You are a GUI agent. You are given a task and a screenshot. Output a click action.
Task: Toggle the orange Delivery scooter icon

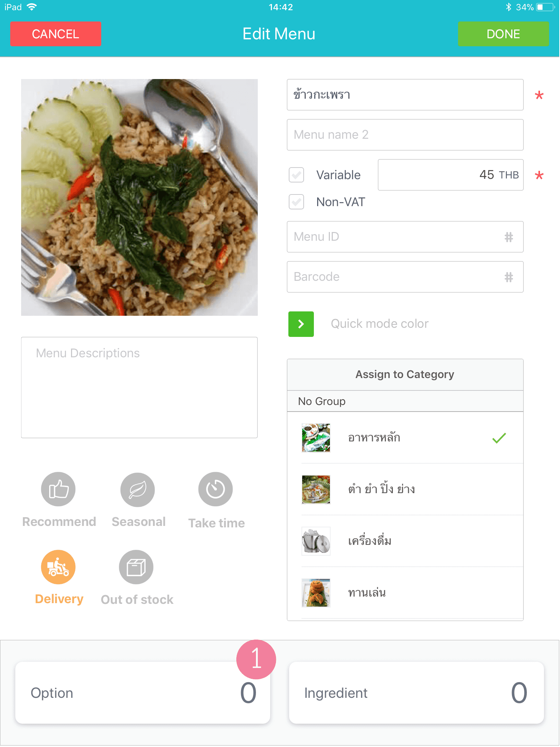click(58, 567)
